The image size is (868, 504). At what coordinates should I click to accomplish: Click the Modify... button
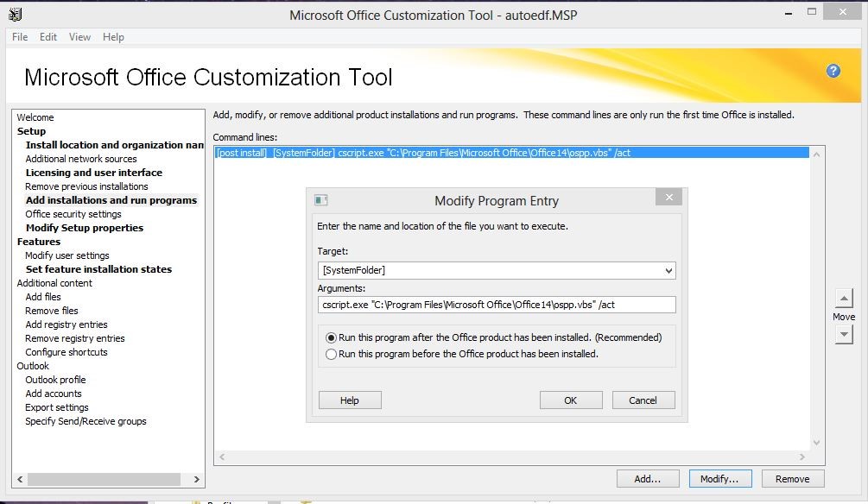pos(720,479)
